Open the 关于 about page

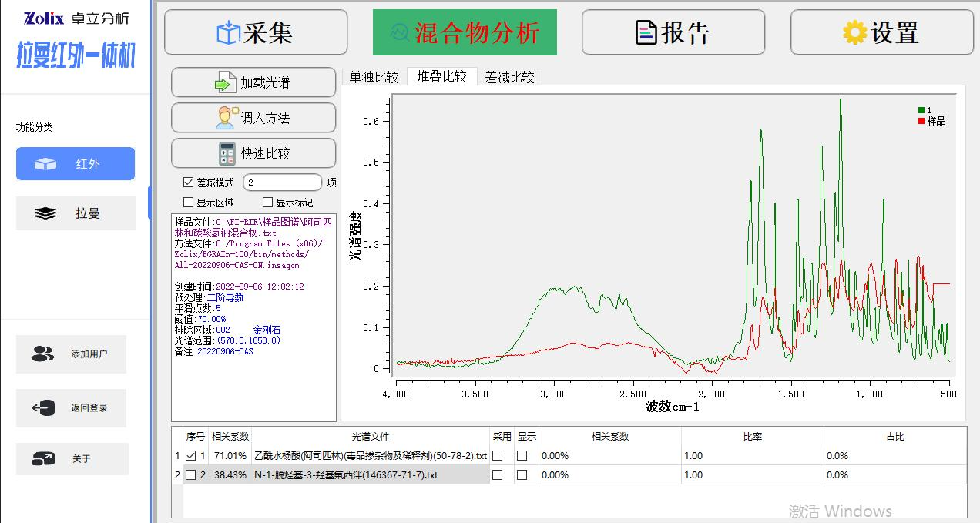(71, 459)
